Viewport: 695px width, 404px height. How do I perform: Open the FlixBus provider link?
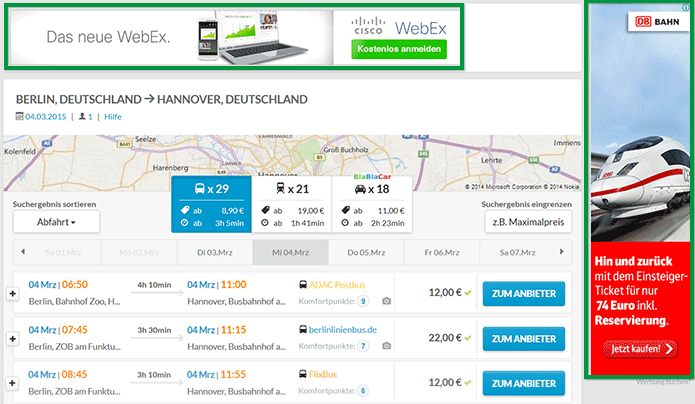coord(323,374)
